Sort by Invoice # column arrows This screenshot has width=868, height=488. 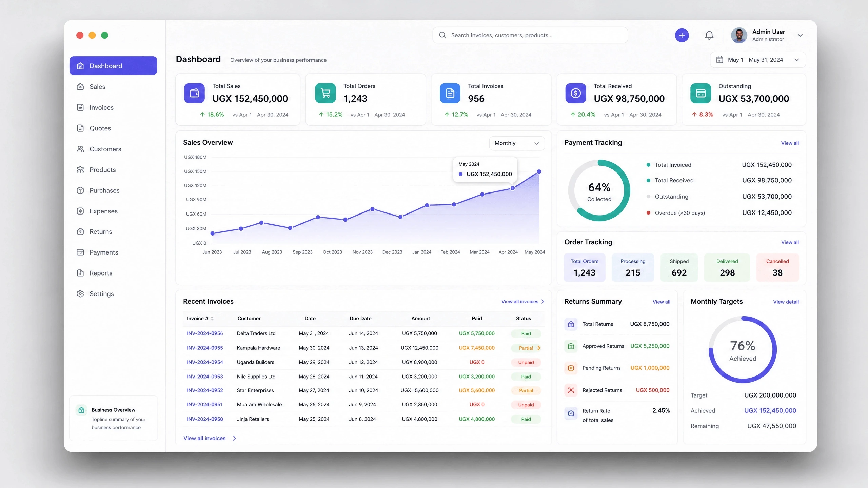(212, 319)
